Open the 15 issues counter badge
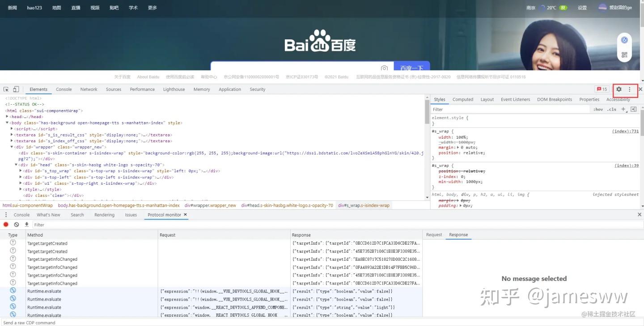The image size is (644, 326). coord(602,89)
